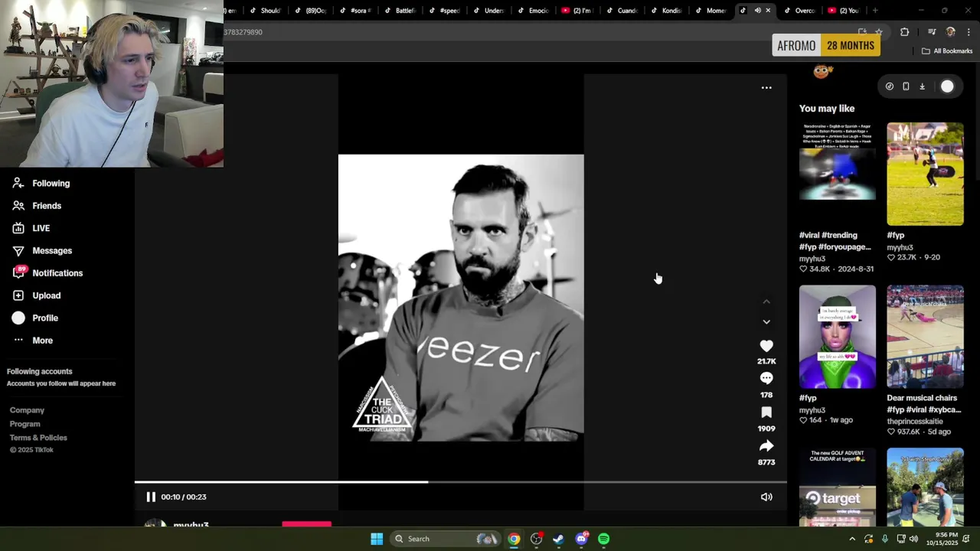This screenshot has width=980, height=551.
Task: Open Notifications in the sidebar
Action: 57,273
